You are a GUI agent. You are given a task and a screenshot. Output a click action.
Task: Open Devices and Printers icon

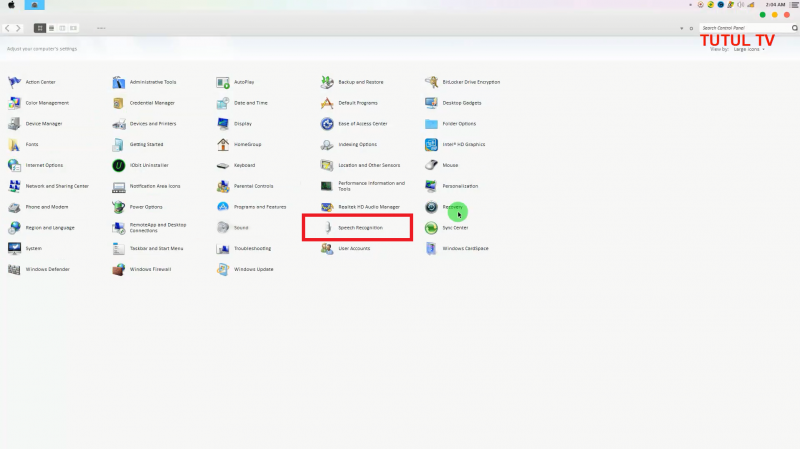pyautogui.click(x=118, y=123)
